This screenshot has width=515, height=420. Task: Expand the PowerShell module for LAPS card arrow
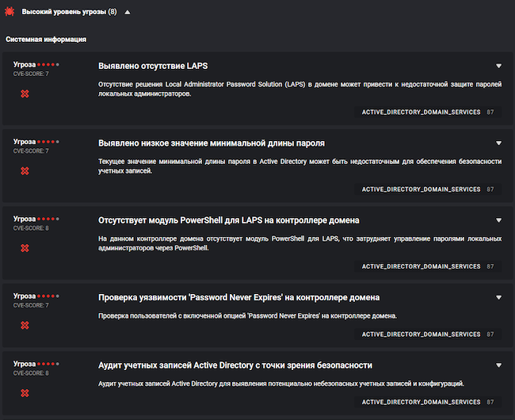[498, 220]
